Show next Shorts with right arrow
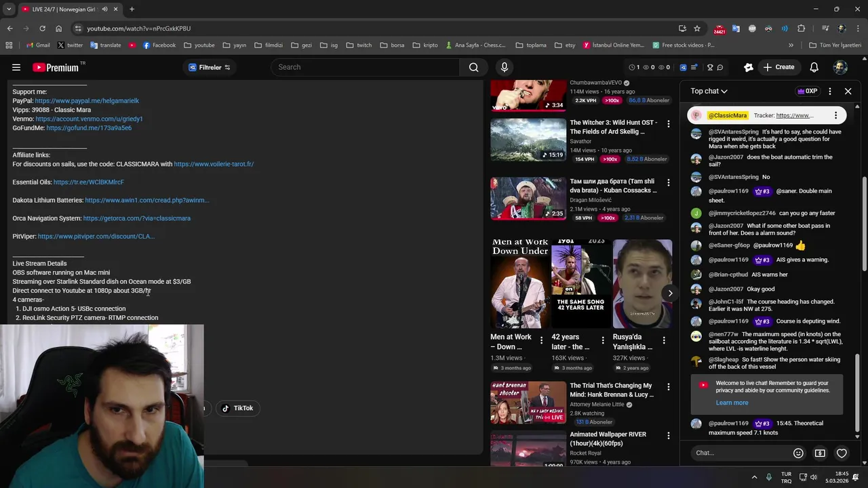 [x=670, y=293]
